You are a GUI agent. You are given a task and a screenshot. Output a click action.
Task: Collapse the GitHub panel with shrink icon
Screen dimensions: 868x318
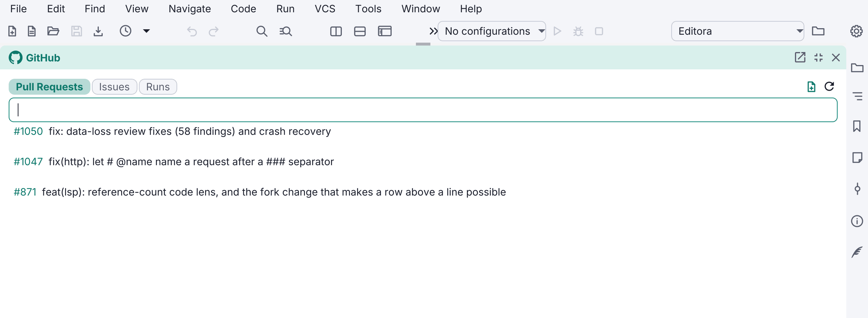point(818,57)
